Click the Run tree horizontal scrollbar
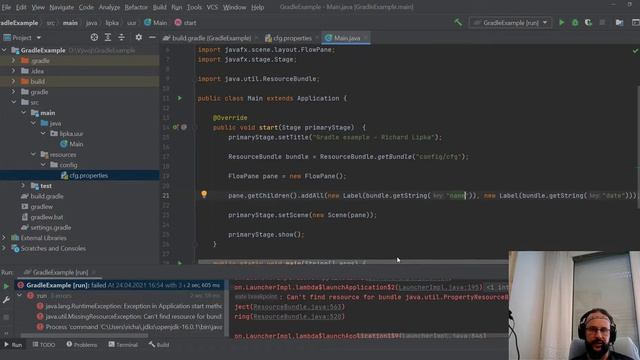The width and height of the screenshot is (640, 360). click(85, 336)
